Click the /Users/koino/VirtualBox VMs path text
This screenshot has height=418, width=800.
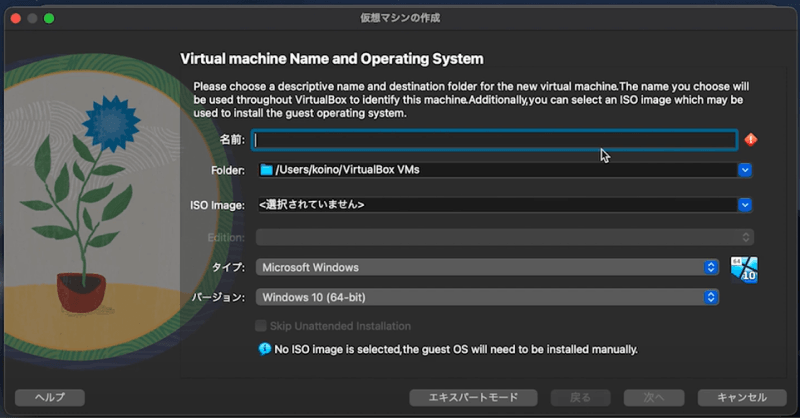click(x=347, y=170)
